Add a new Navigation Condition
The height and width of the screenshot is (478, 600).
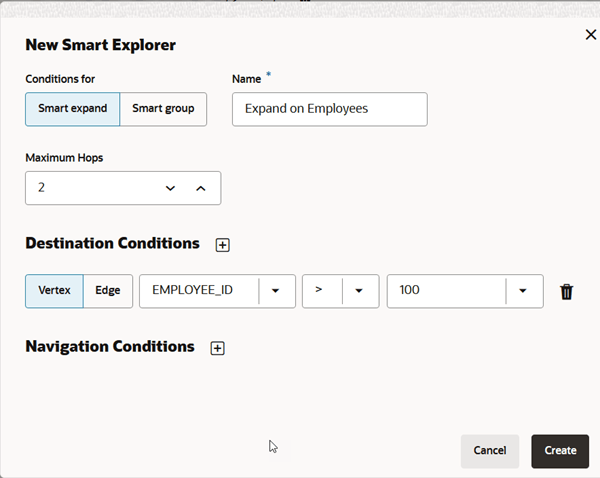[217, 348]
